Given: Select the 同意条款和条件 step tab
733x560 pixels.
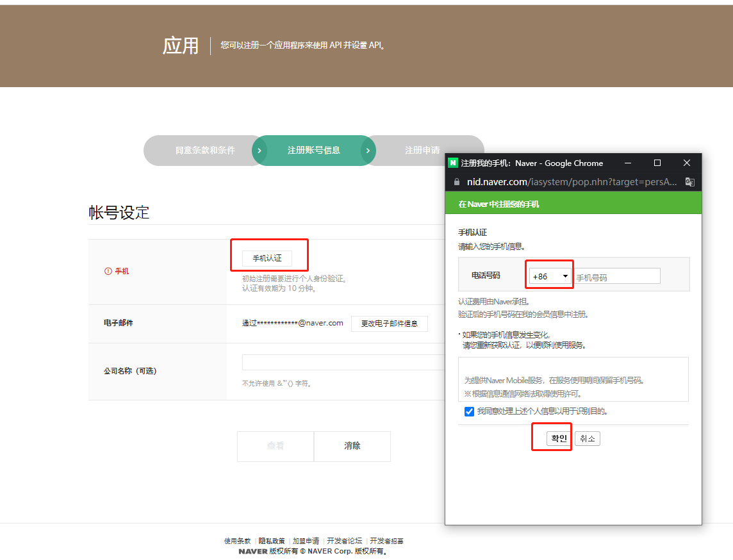Looking at the screenshot, I should 205,150.
